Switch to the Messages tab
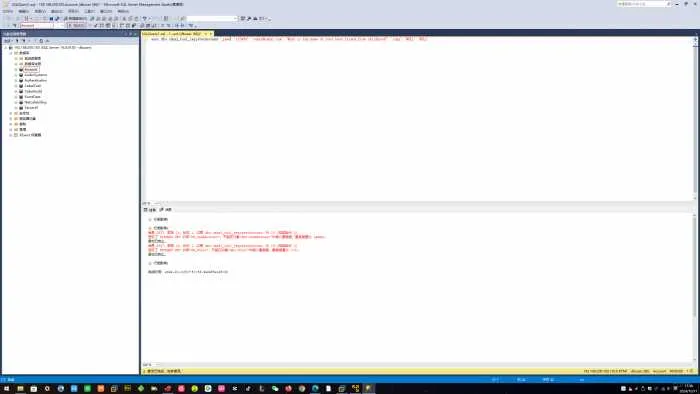Viewport: 700px width, 394px height. tap(166, 210)
